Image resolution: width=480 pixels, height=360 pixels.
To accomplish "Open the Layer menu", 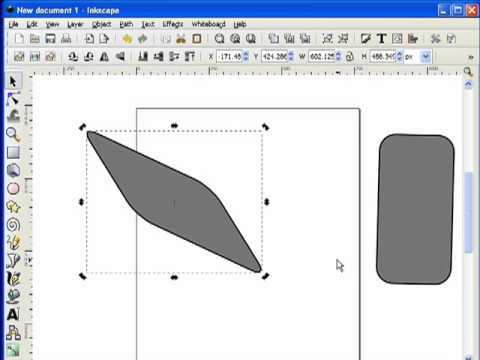I will tap(75, 24).
